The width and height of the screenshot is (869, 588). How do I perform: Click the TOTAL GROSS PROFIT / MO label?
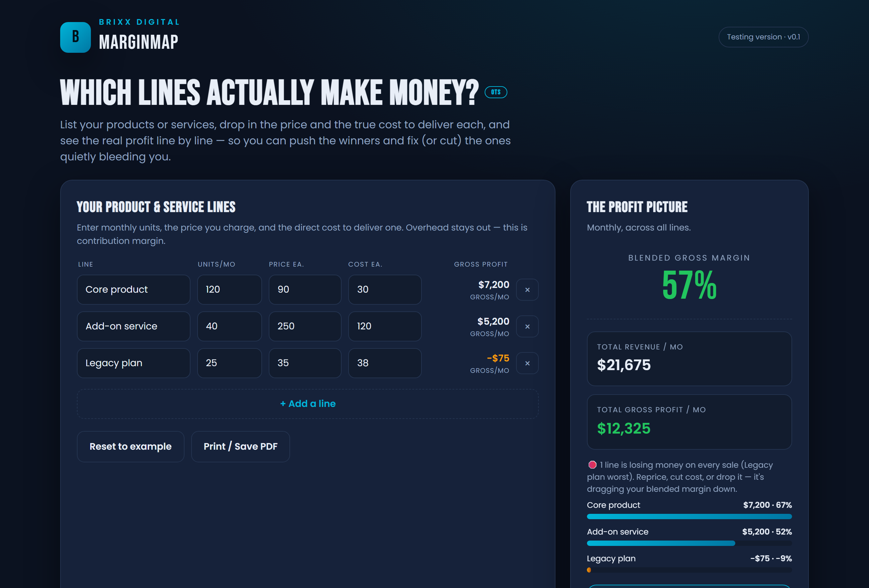651,410
